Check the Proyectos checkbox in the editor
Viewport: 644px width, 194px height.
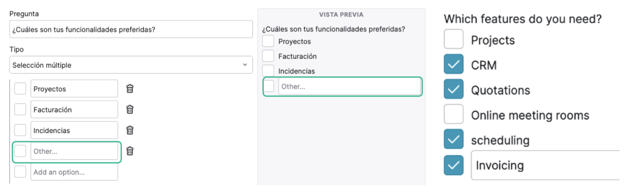(x=20, y=89)
